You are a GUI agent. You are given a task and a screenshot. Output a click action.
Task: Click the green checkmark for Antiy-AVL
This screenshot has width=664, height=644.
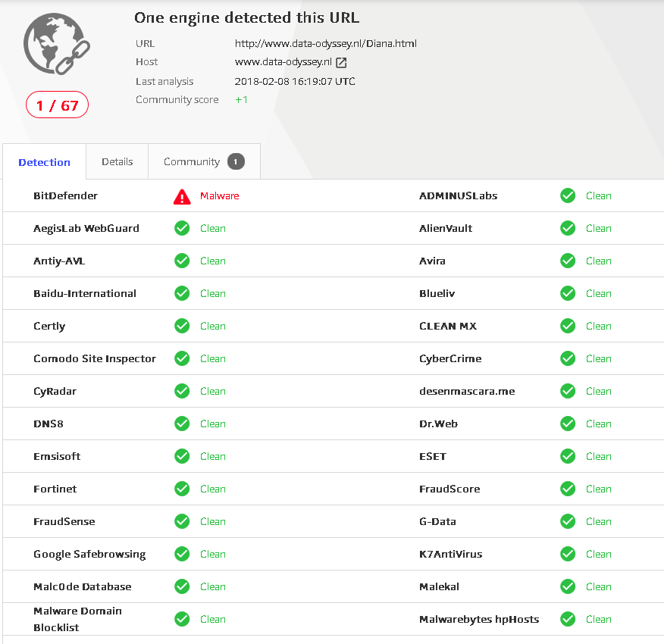pyautogui.click(x=182, y=261)
